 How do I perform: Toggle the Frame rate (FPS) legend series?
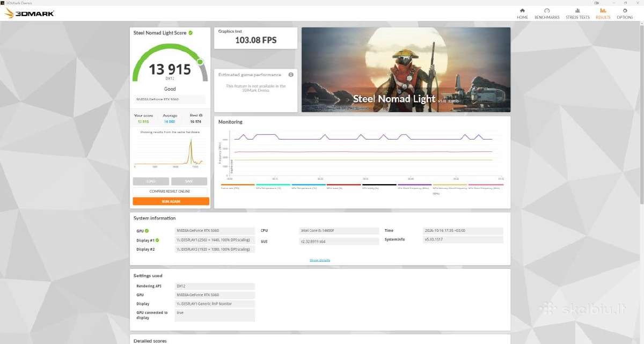click(237, 186)
